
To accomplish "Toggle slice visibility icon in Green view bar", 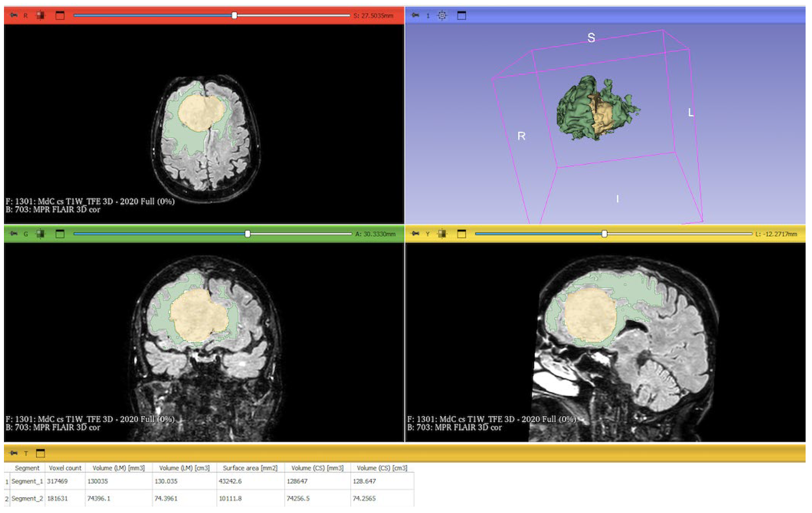I will [x=41, y=234].
